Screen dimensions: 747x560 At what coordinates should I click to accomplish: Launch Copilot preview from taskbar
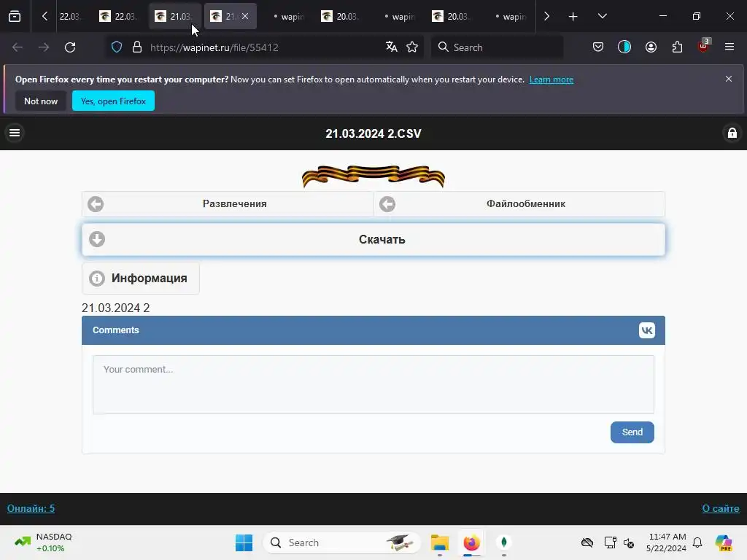724,542
